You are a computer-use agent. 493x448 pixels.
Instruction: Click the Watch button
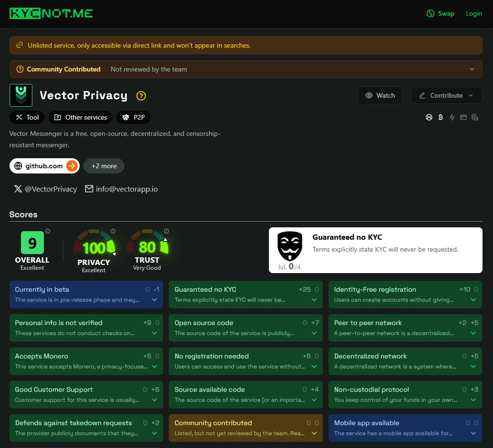tap(380, 95)
